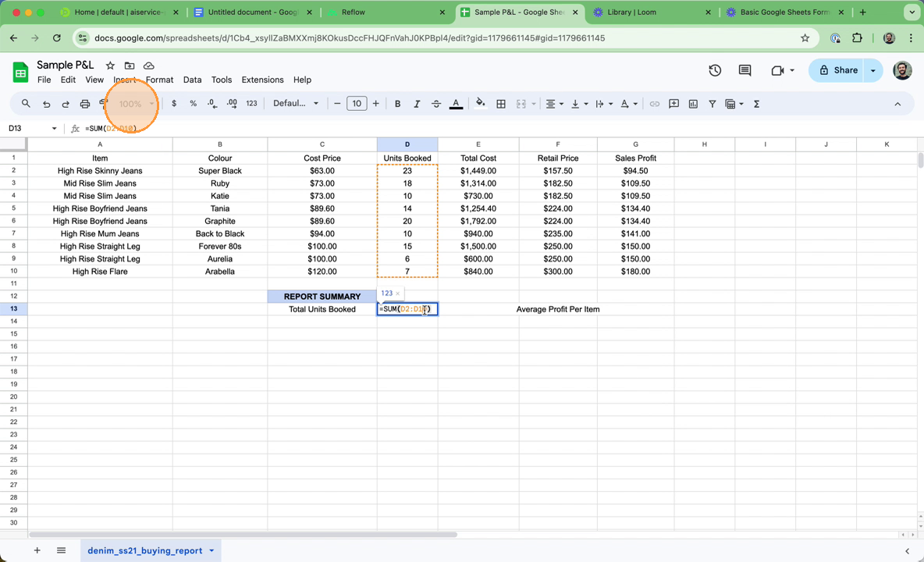This screenshot has width=924, height=562.
Task: Click the font size field
Action: click(357, 104)
